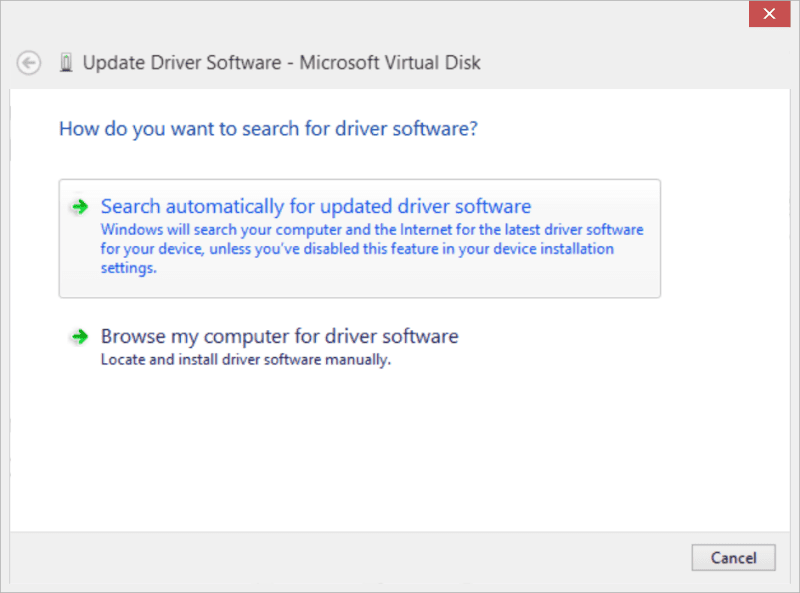The height and width of the screenshot is (593, 800).
Task: Click 'Locate and install driver software manually' text
Action: pos(246,360)
